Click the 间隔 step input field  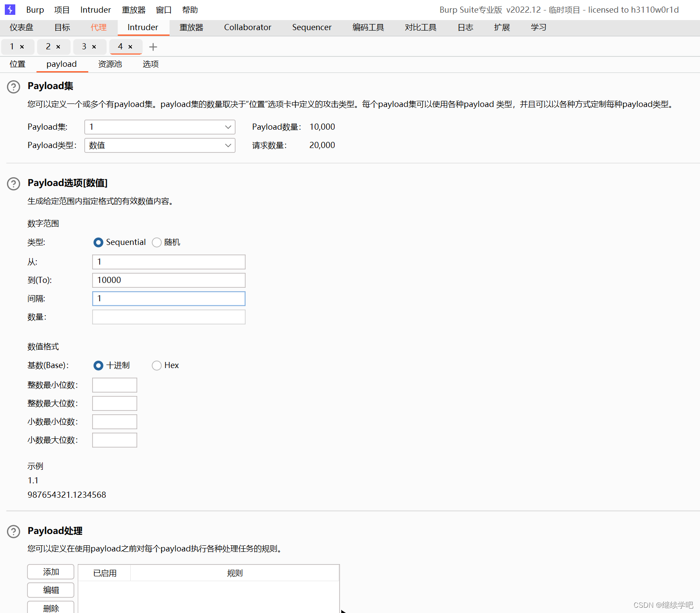[169, 299]
